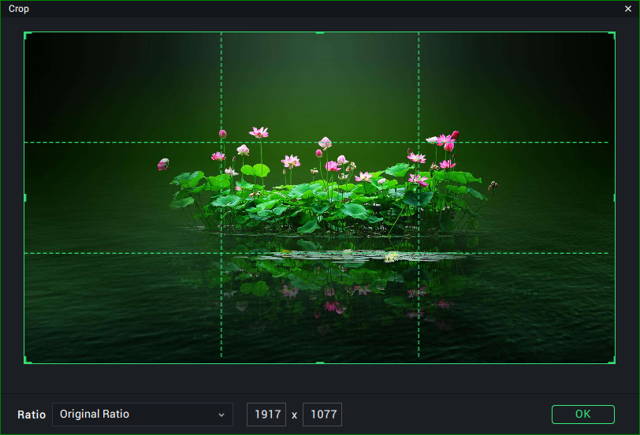Select the right-middle crop edge handle
This screenshot has height=435, width=640.
point(615,198)
